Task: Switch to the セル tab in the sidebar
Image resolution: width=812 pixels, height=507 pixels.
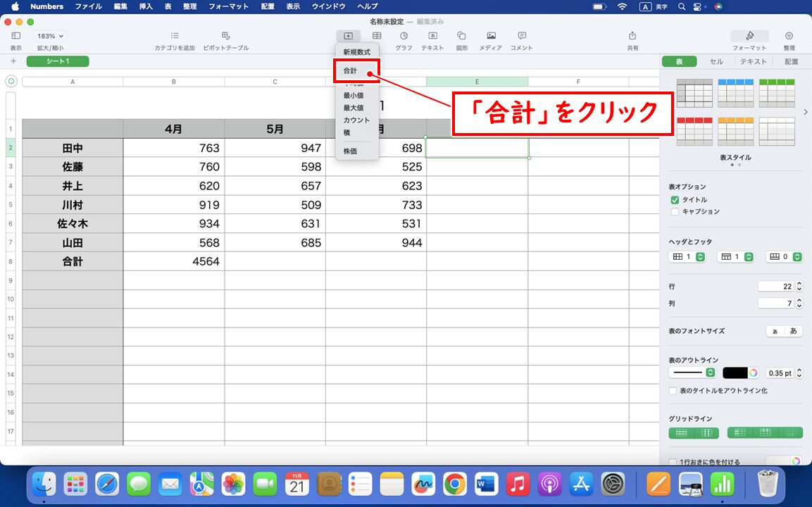Action: 716,61
